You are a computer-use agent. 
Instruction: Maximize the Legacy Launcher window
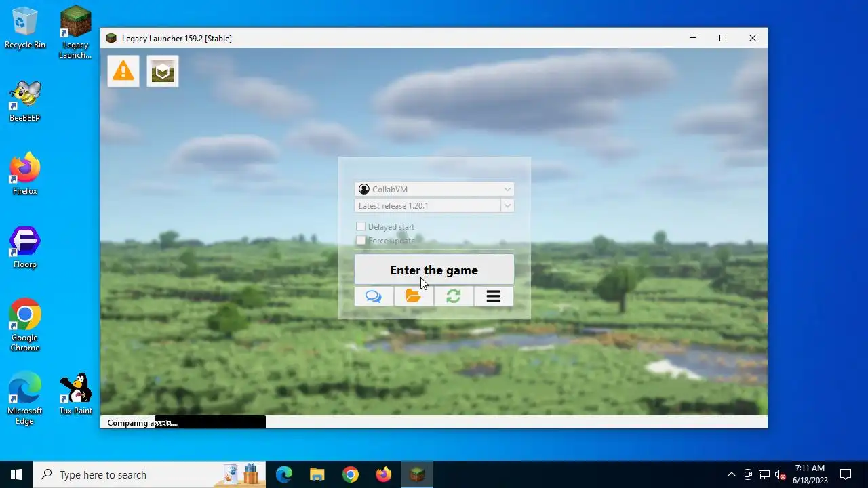[x=723, y=38]
